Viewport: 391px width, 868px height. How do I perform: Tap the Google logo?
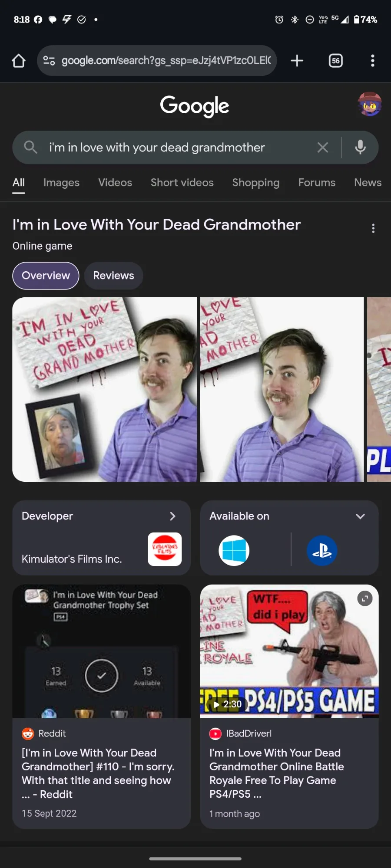click(195, 106)
